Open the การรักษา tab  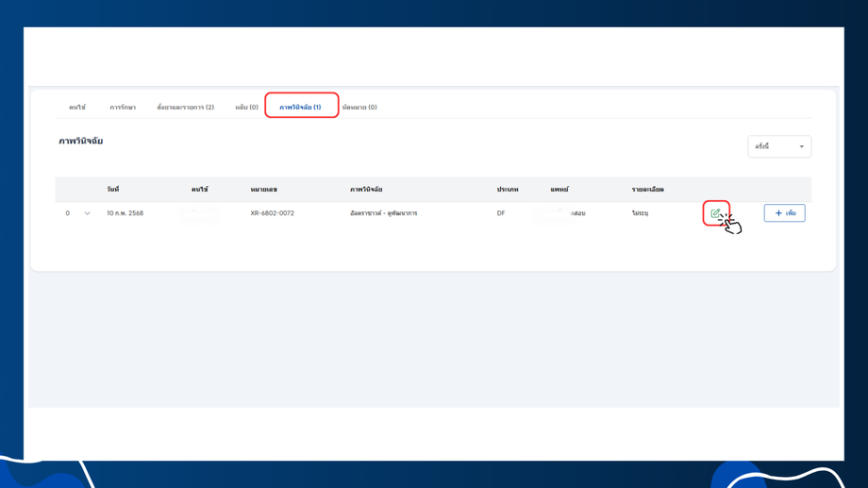pos(123,107)
